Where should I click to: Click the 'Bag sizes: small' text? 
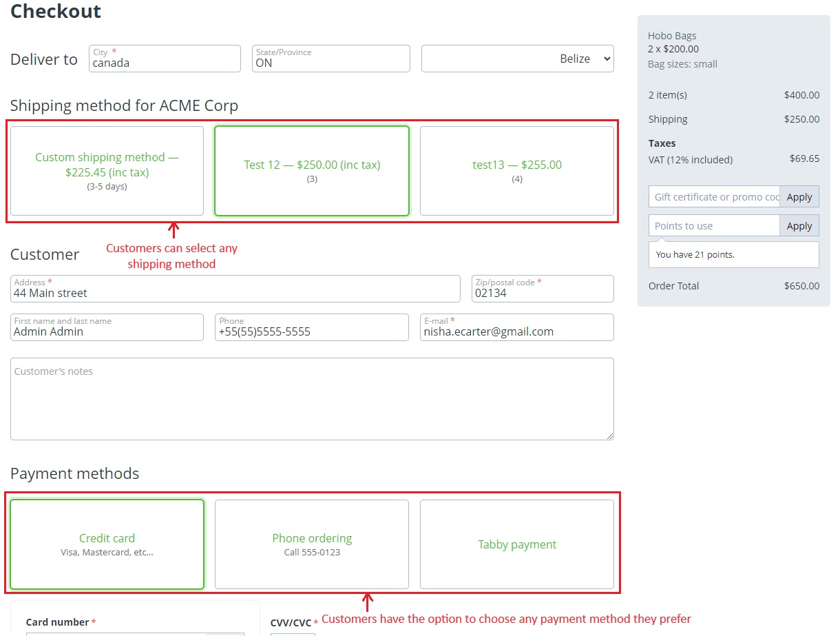pyautogui.click(x=682, y=64)
